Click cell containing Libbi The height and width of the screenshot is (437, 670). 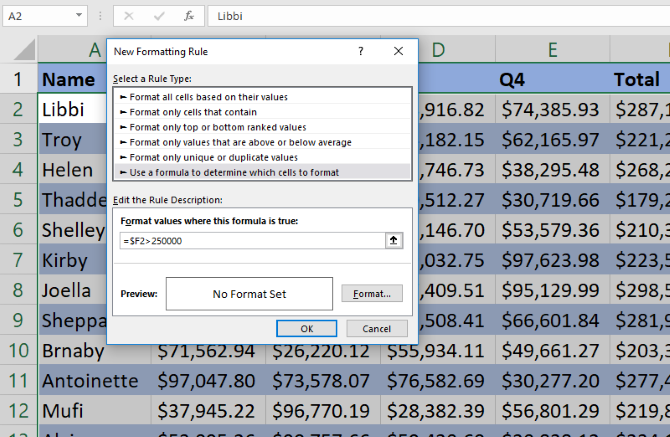(x=72, y=109)
